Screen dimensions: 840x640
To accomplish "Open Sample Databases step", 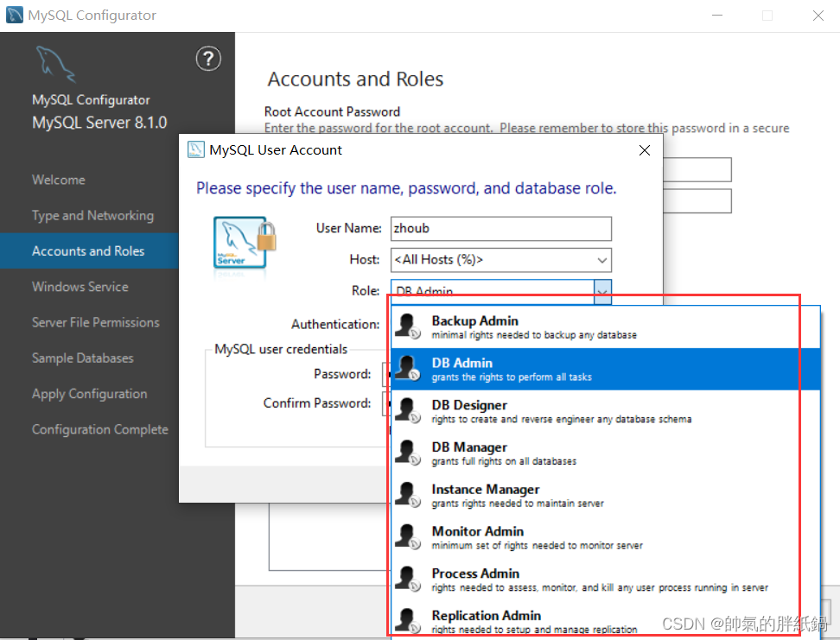I will pos(82,358).
